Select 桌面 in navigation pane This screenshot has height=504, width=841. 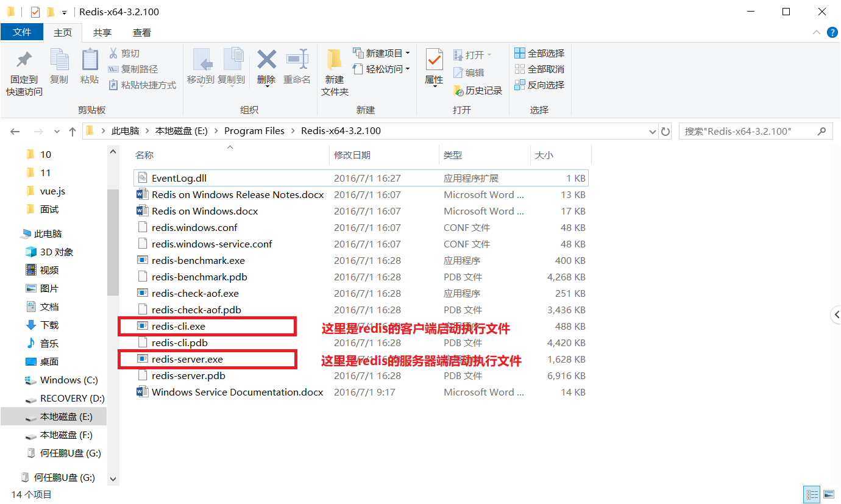[49, 362]
